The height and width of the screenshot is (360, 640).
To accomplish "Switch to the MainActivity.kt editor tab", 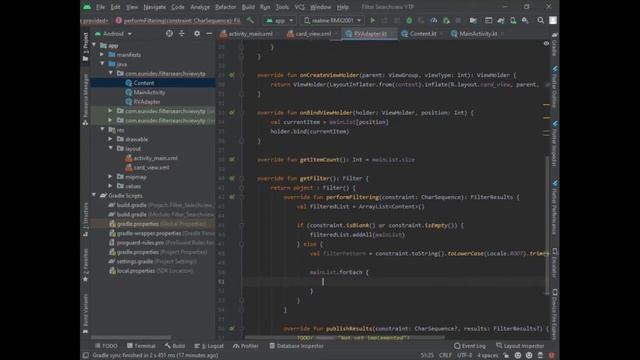I will click(x=477, y=34).
